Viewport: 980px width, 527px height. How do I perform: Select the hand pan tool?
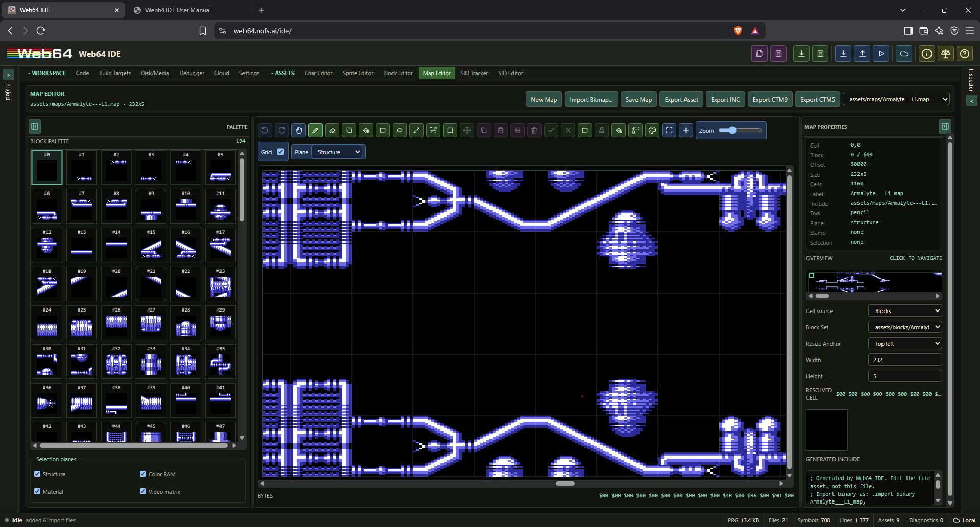(299, 130)
